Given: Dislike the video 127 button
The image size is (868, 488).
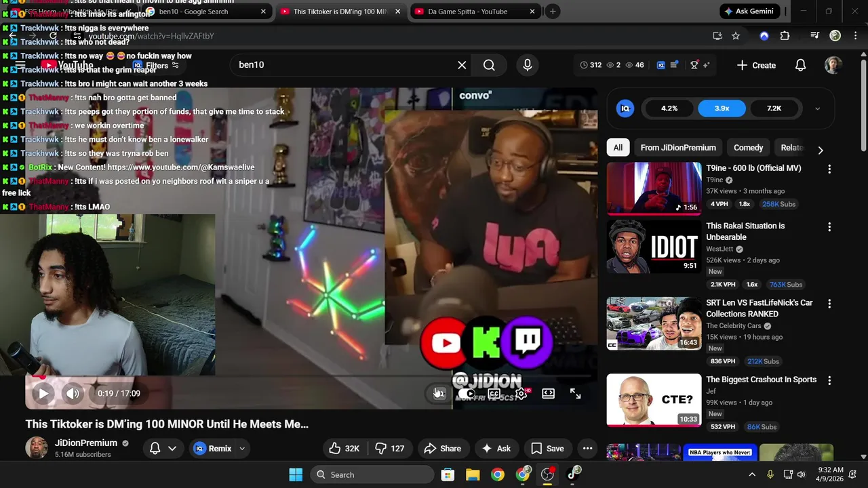Looking at the screenshot, I should coord(390,448).
